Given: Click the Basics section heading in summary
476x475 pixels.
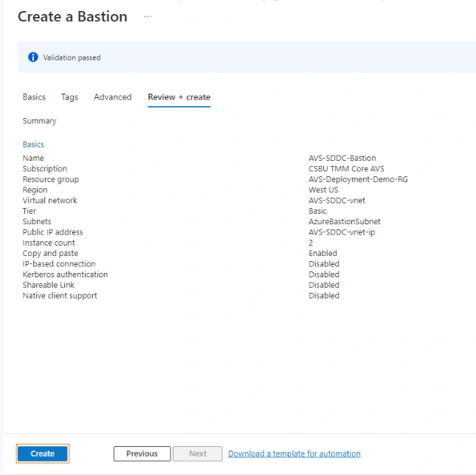Looking at the screenshot, I should point(33,145).
